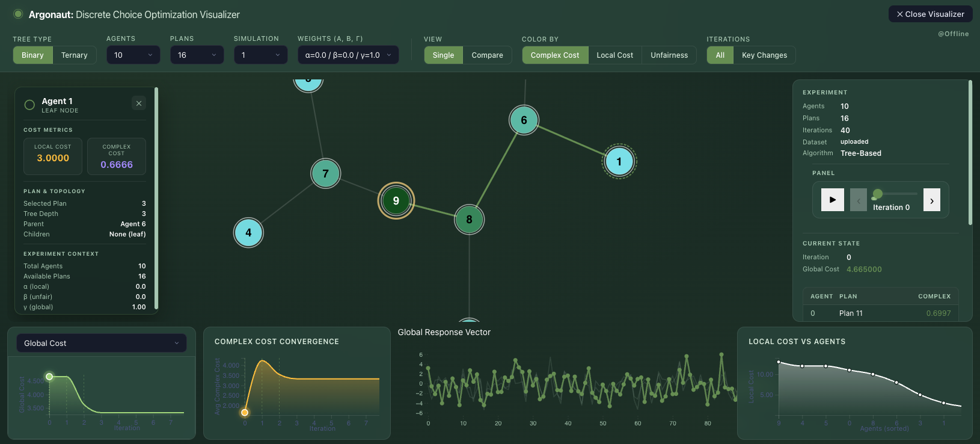This screenshot has width=980, height=444.
Task: Click the Tree-Based algorithm value
Action: [x=861, y=153]
